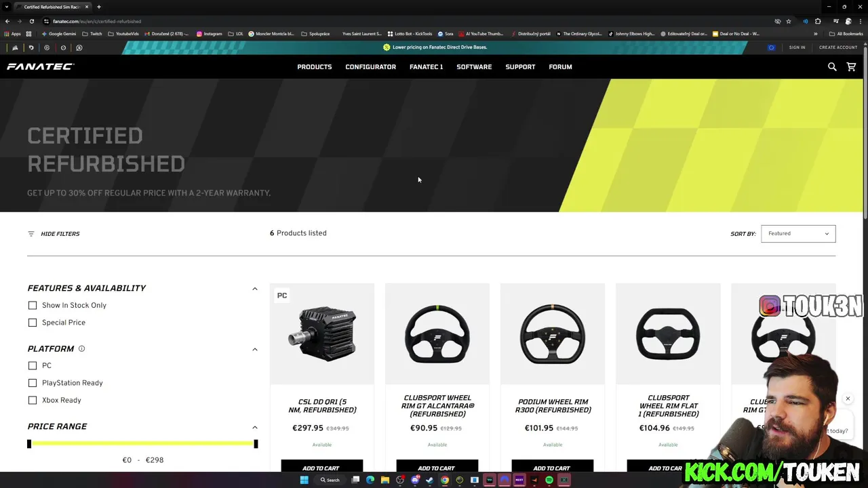Open the Apps bookmarks shortcut
868x488 pixels.
point(13,34)
